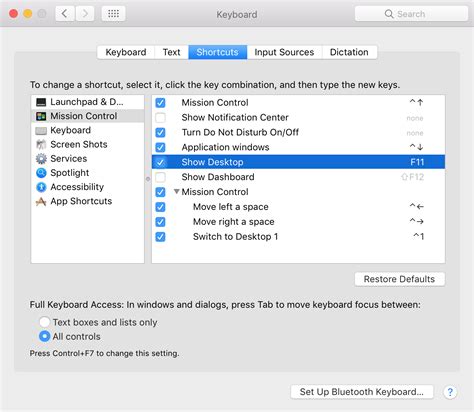Toggle the Show Desktop checkbox
The image size is (474, 412).
[160, 162]
